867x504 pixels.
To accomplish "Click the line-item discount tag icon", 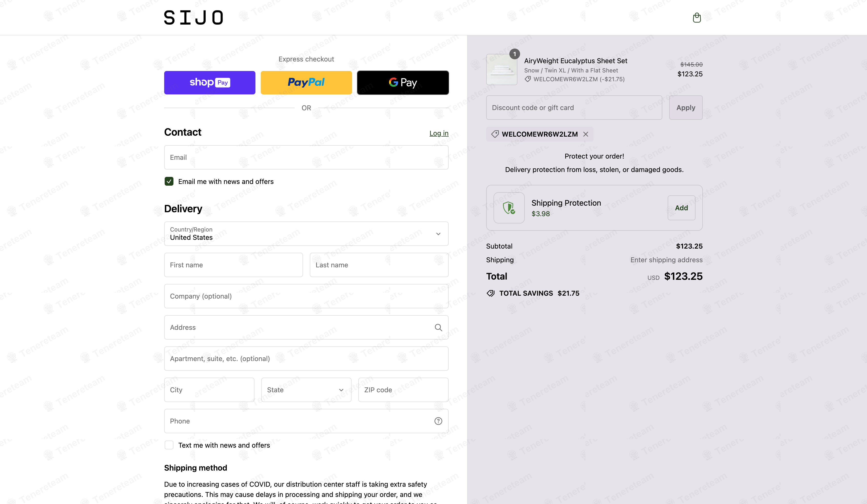I will pyautogui.click(x=528, y=79).
